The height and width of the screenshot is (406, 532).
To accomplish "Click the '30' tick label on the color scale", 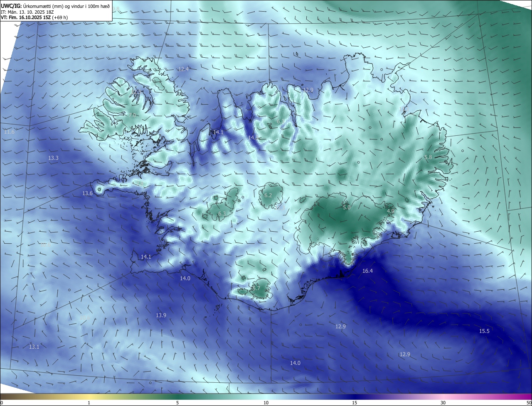I will (x=443, y=403).
